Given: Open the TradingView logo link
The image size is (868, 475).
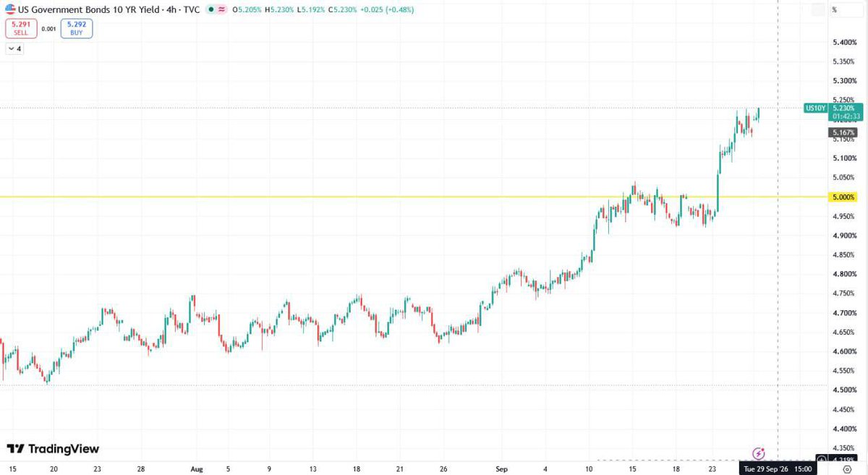Looking at the screenshot, I should point(53,449).
